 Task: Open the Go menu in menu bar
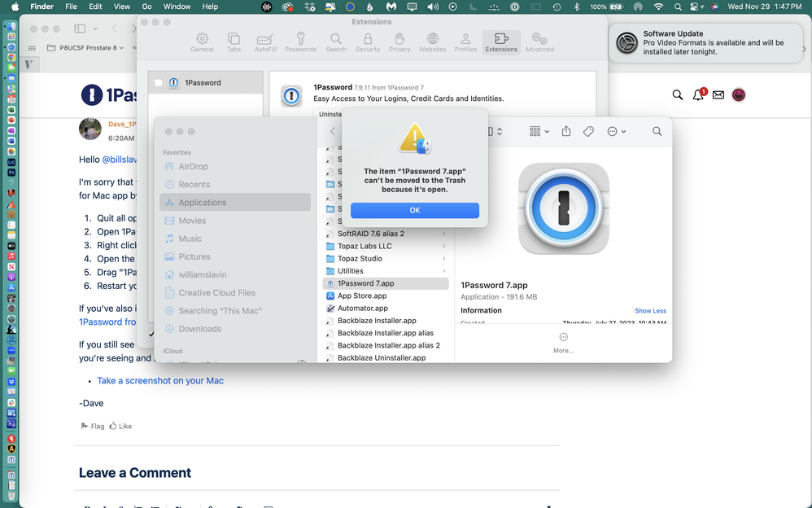click(146, 7)
